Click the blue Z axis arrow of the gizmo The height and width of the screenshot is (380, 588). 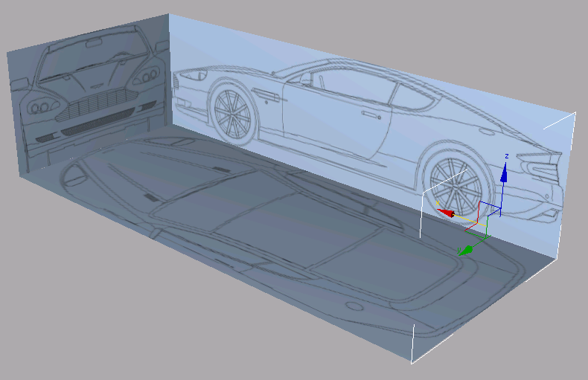tap(504, 174)
